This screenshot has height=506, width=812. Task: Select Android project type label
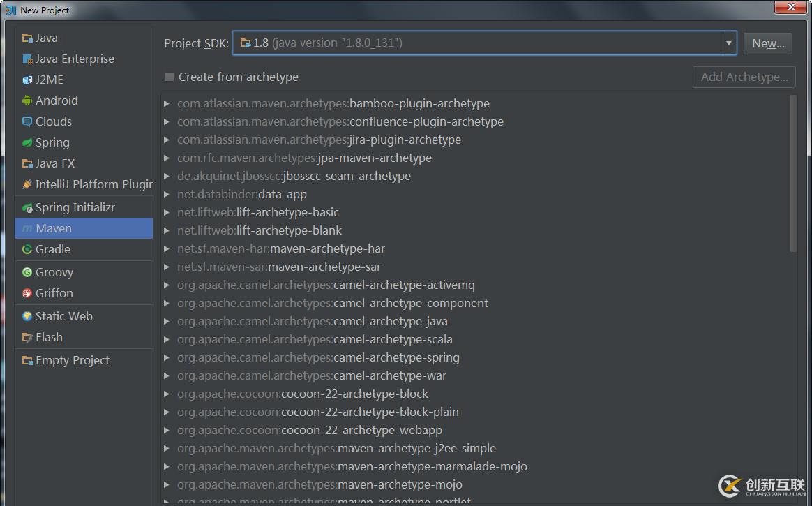click(57, 101)
